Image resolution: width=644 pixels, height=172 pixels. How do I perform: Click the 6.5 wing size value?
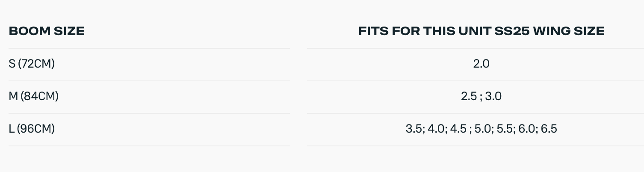[x=549, y=129]
